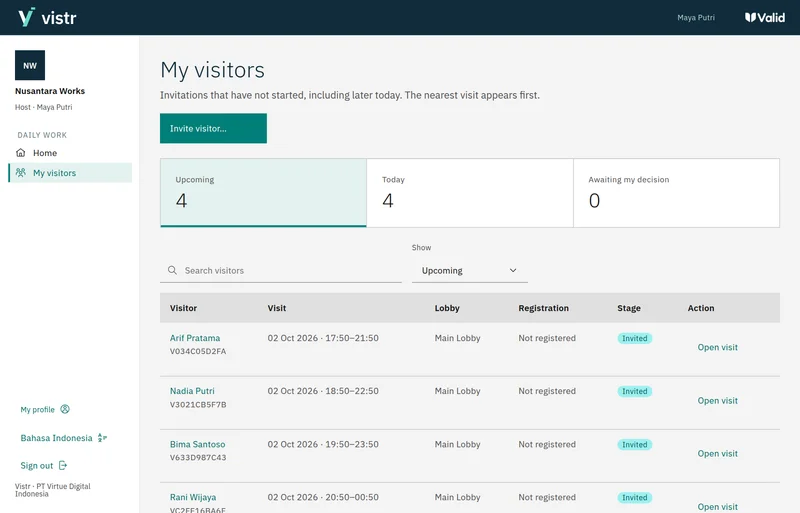Click visit time 02 Oct 2026 · 20:50–00:50
Screen dimensions: 800x513
(323, 497)
